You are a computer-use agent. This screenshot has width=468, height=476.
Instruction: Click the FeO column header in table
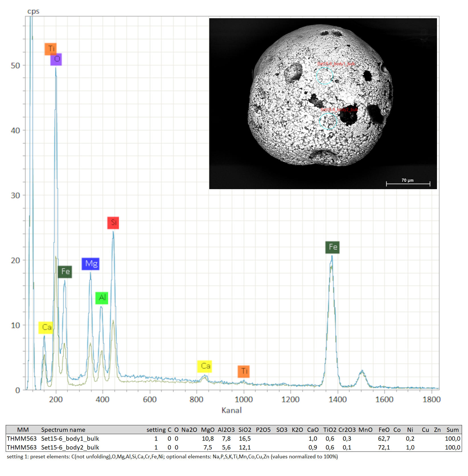pos(384,430)
